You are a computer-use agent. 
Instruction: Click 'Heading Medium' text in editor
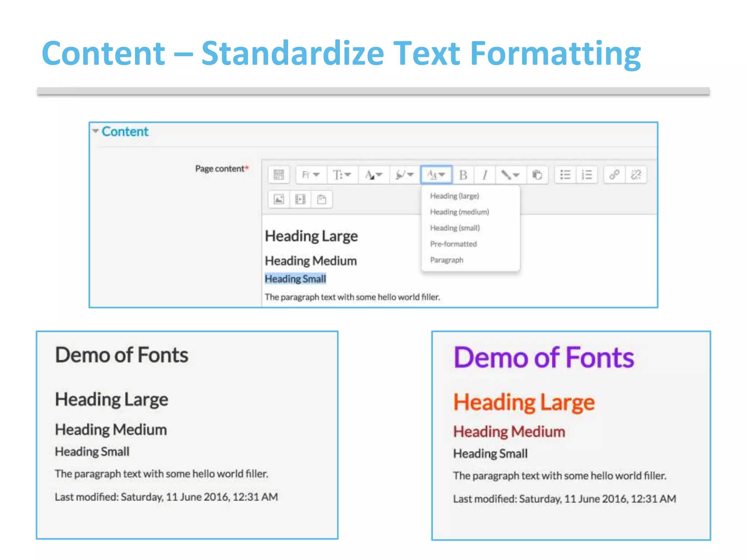[311, 261]
